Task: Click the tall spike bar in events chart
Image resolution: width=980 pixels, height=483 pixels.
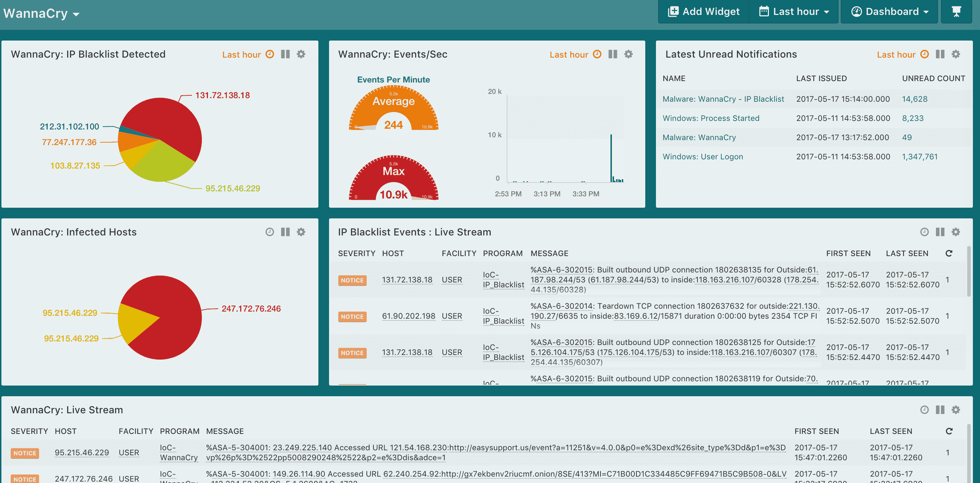Action: (x=611, y=158)
